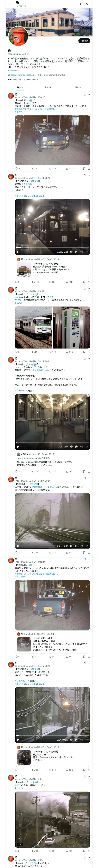98x868 pixels.
Task: Click the Grok icon in header
Action: pos(81,4)
